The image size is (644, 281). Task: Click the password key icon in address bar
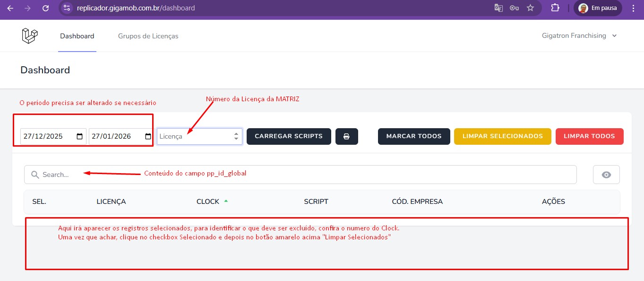click(x=514, y=8)
